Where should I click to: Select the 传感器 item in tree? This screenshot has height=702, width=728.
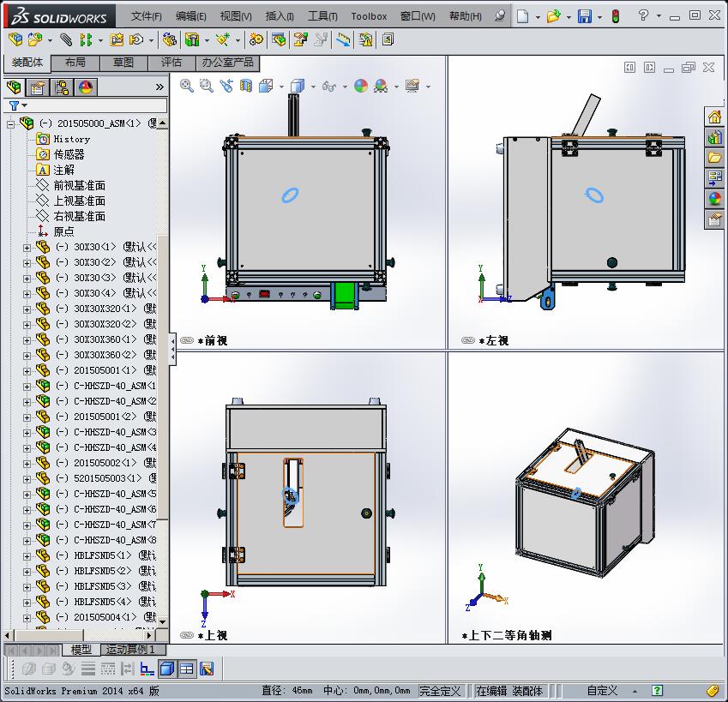click(x=69, y=154)
